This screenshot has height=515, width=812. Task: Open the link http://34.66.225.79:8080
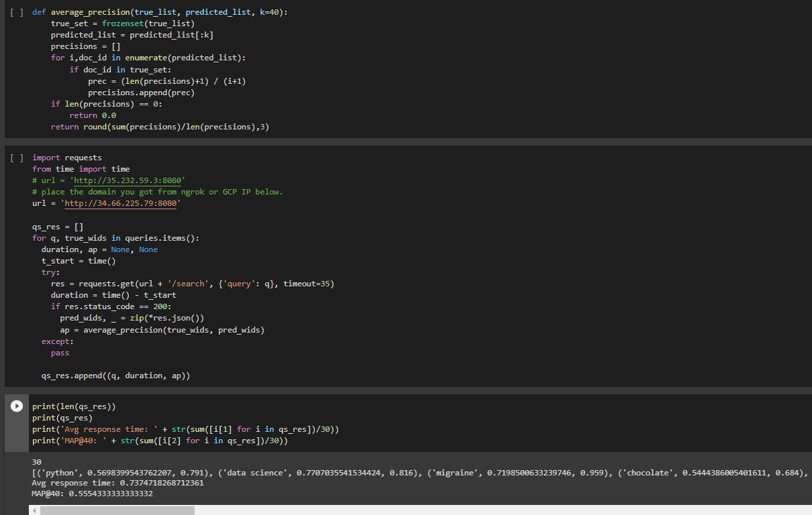(120, 203)
